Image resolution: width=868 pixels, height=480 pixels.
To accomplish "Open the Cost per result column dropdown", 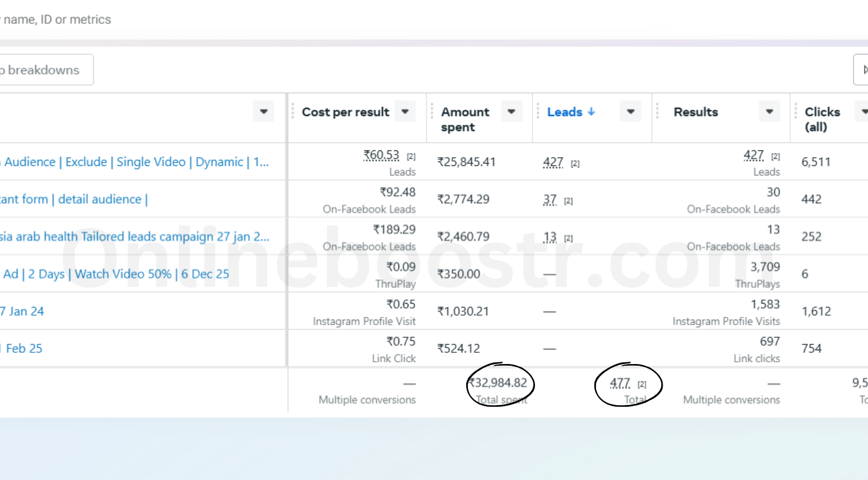I will coord(405,112).
